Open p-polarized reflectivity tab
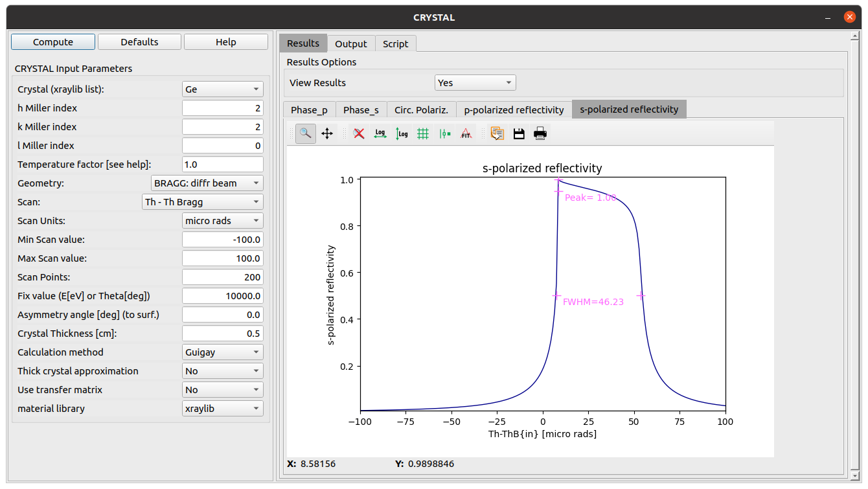Viewport: 868px width, 489px height. point(514,109)
